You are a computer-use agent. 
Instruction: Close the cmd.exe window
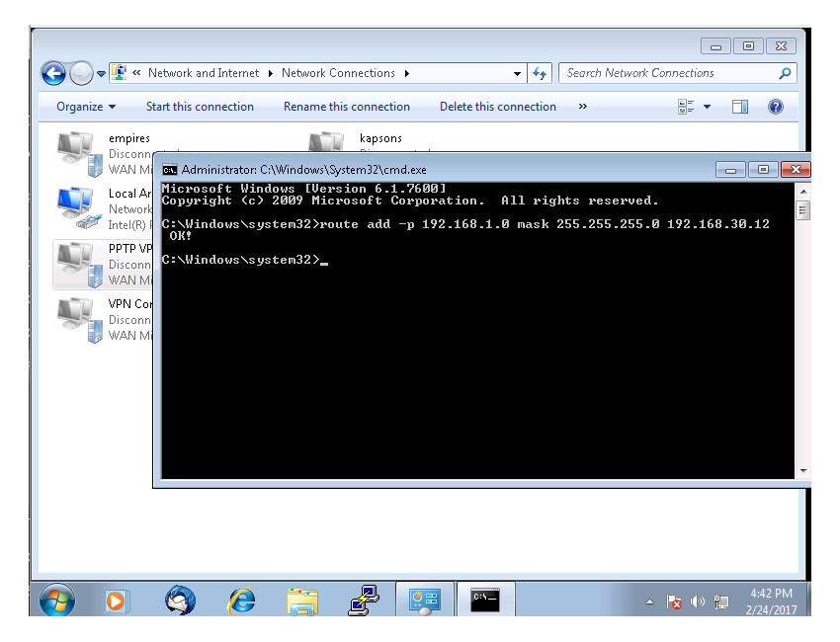796,170
